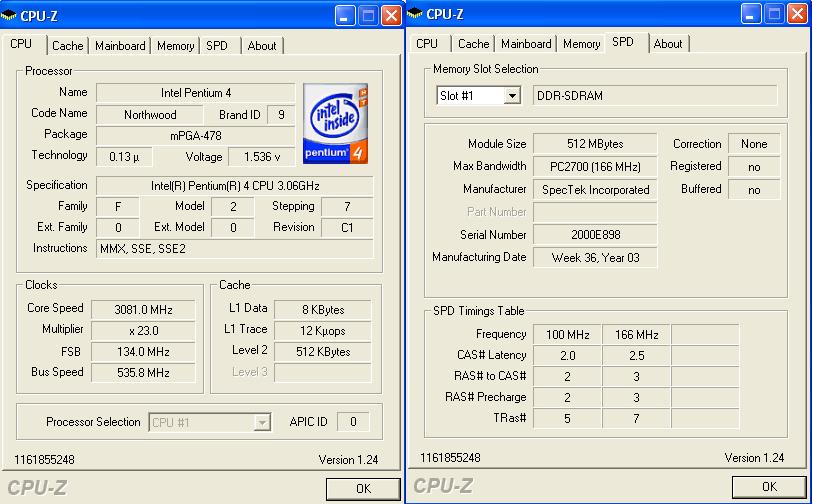This screenshot has height=504, width=813.
Task: Click the Name field showing Intel Pentium 4
Action: (x=196, y=93)
